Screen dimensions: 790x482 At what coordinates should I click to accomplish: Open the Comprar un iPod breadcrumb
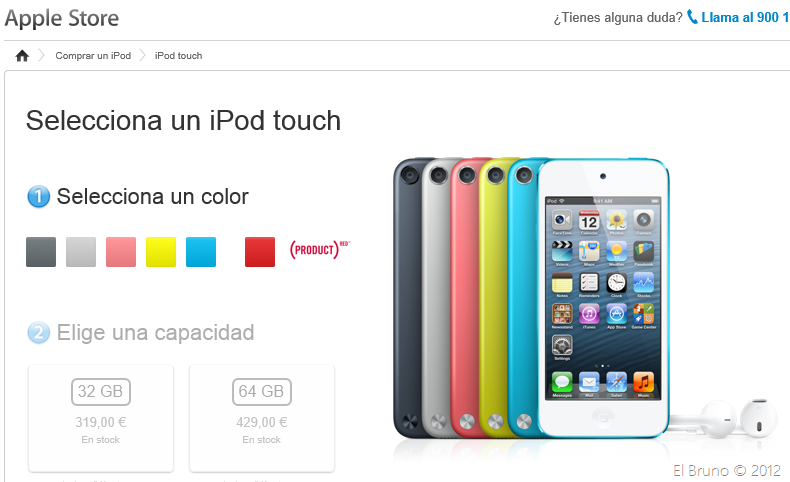click(93, 55)
